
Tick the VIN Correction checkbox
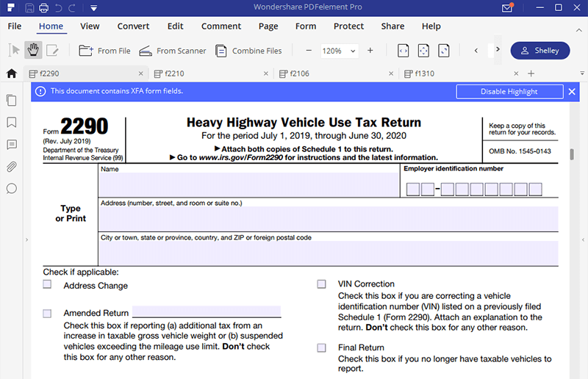(322, 284)
